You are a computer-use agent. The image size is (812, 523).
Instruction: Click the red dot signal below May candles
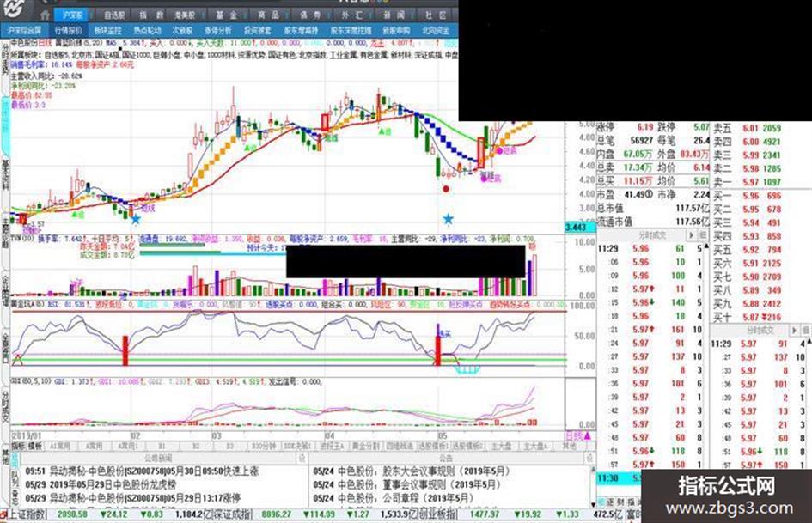pos(446,189)
